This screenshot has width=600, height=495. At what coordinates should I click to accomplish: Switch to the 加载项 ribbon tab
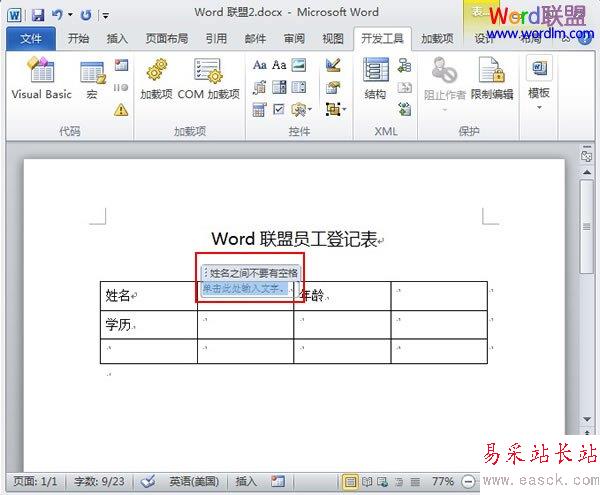437,39
